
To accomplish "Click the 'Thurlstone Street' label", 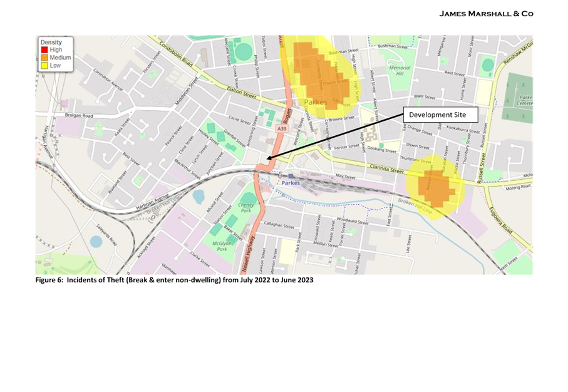I will click(x=415, y=160).
